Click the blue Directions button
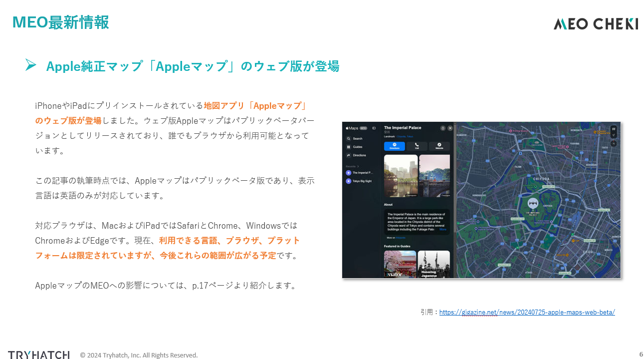Image resolution: width=644 pixels, height=359 pixels. click(395, 146)
